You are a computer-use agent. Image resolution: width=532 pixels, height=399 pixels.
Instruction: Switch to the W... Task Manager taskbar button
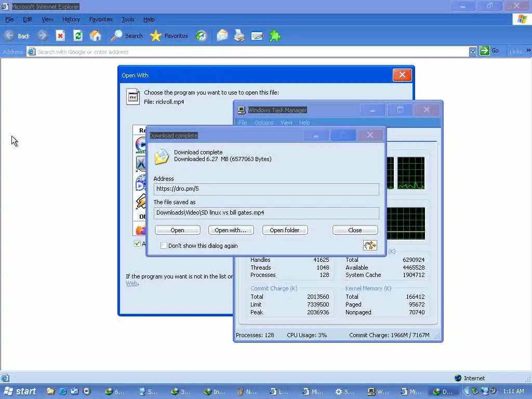point(379,392)
